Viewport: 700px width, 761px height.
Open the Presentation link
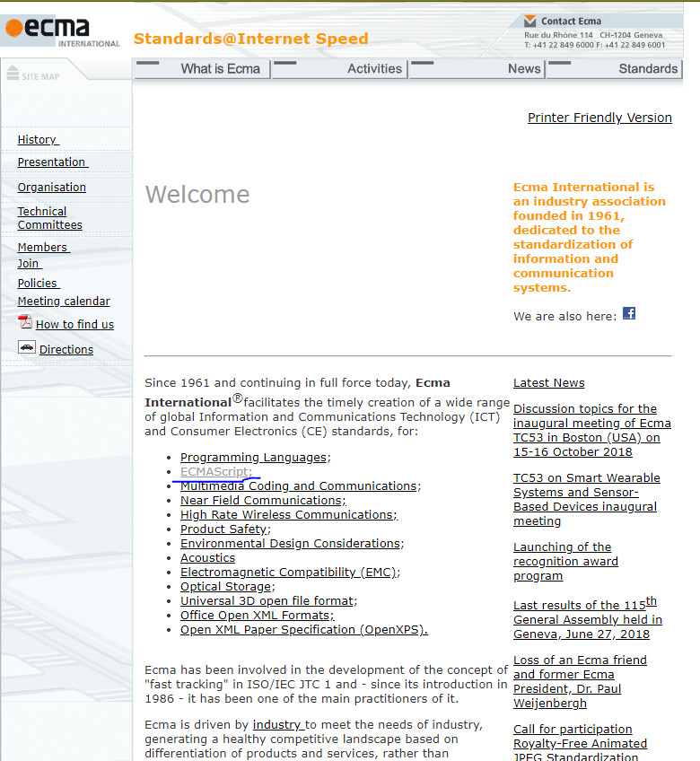[53, 162]
